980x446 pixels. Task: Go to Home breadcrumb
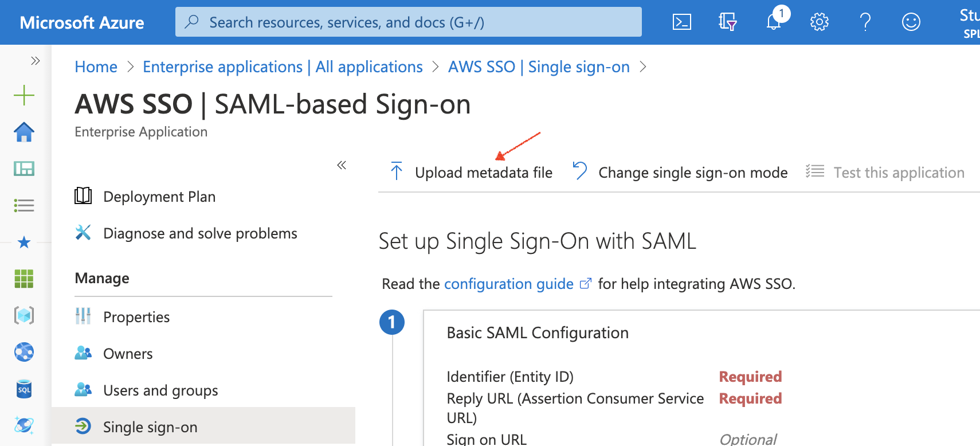coord(96,67)
